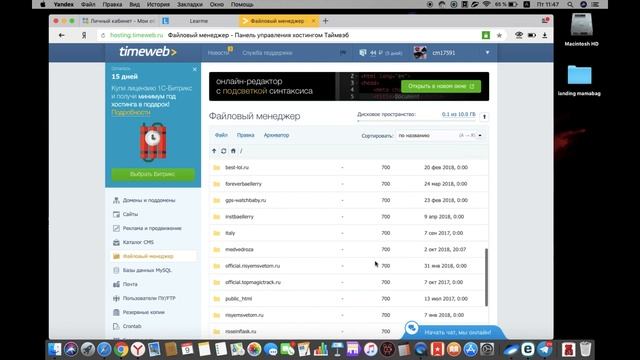Click green Выбрать Битрикс button
This screenshot has height=360, width=640.
[153, 174]
